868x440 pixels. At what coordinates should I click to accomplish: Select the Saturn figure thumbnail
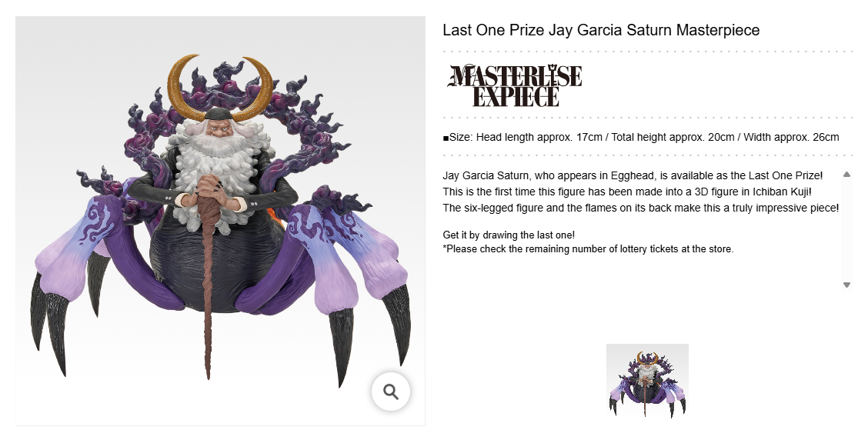click(647, 382)
